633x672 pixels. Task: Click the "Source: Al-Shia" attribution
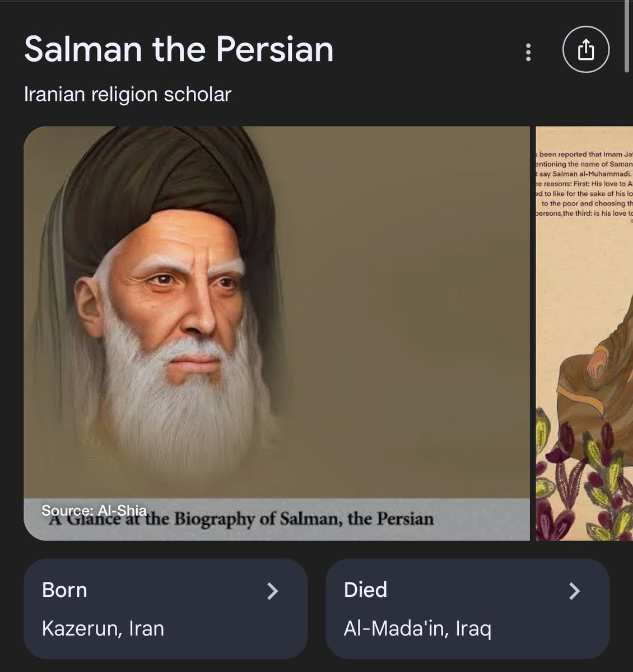[x=94, y=510]
